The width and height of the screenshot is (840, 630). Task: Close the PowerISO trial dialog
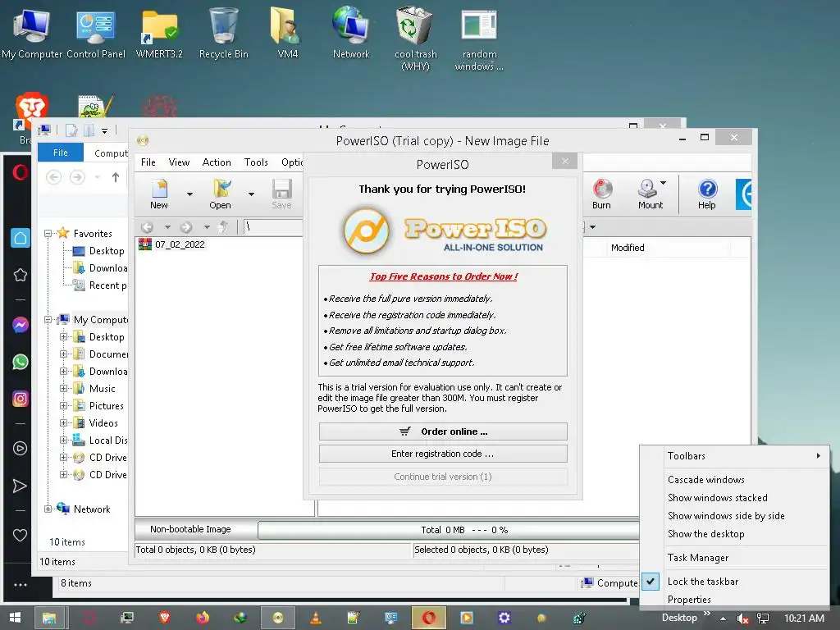(x=564, y=162)
